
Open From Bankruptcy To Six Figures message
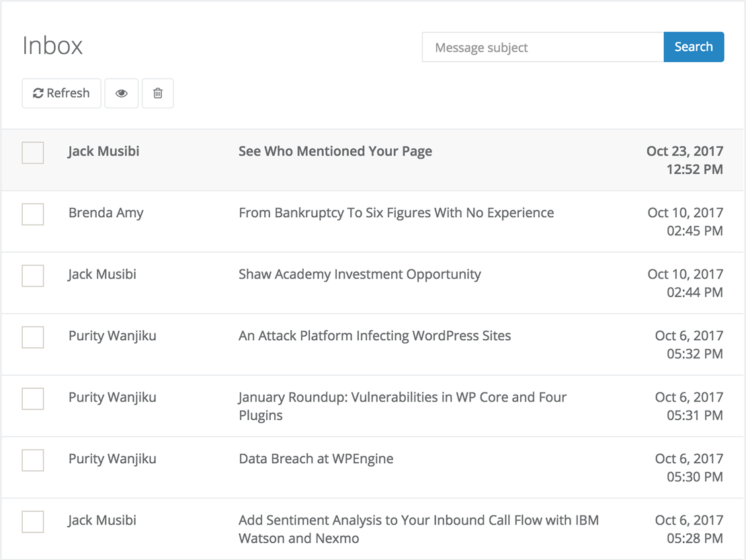click(x=397, y=212)
